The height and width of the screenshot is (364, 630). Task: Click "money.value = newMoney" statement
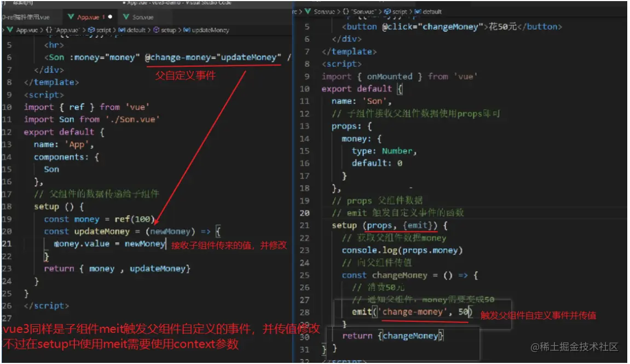[109, 244]
